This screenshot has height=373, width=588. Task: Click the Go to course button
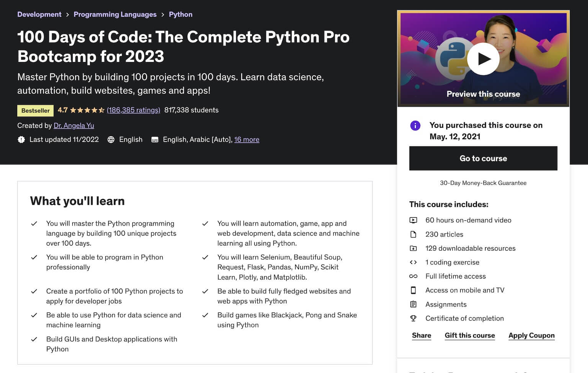[x=483, y=158]
